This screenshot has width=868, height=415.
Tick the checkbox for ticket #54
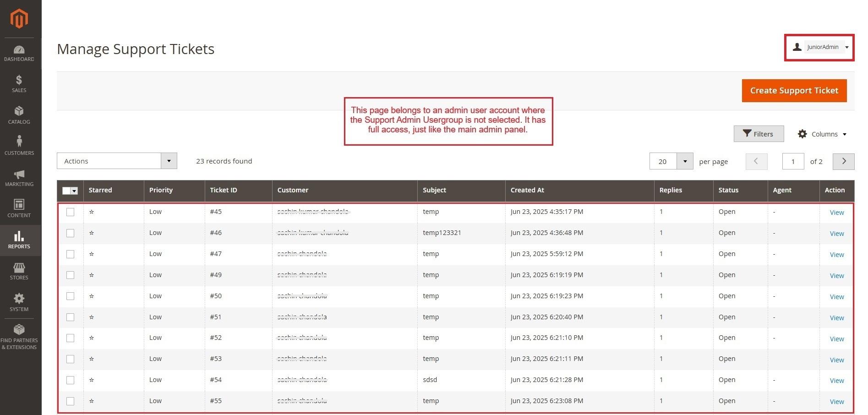click(x=70, y=380)
